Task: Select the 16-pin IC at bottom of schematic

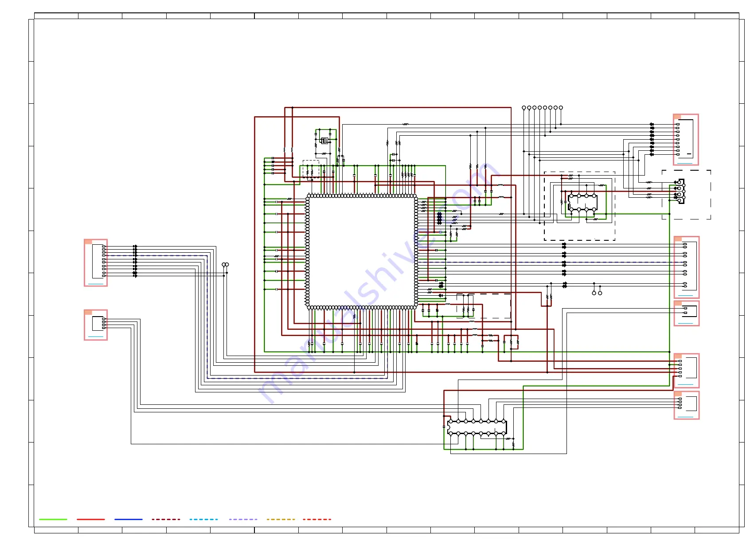Action: tap(477, 427)
